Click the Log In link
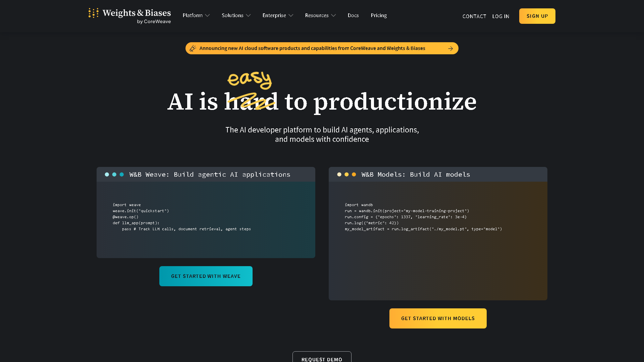The height and width of the screenshot is (362, 644). coord(500,16)
